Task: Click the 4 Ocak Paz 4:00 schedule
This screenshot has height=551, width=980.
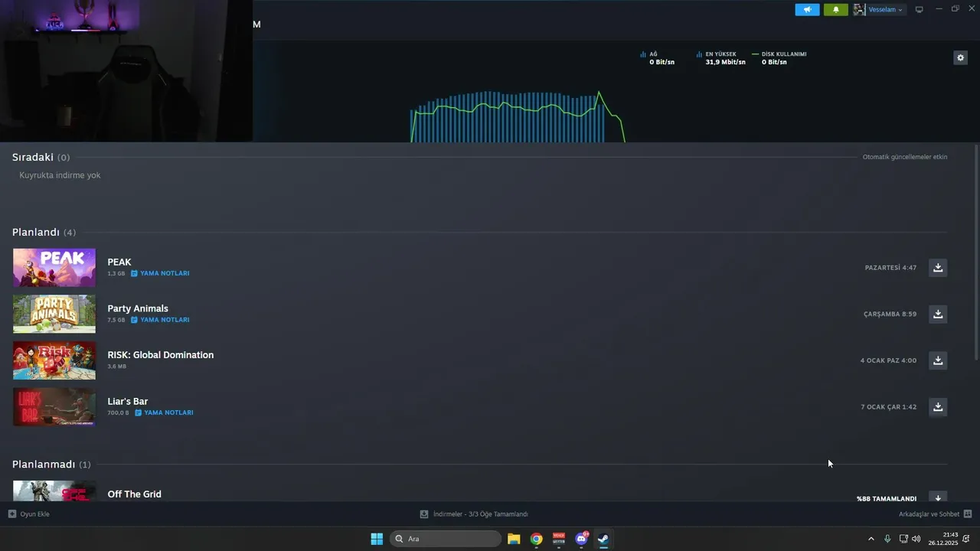Action: coord(888,360)
